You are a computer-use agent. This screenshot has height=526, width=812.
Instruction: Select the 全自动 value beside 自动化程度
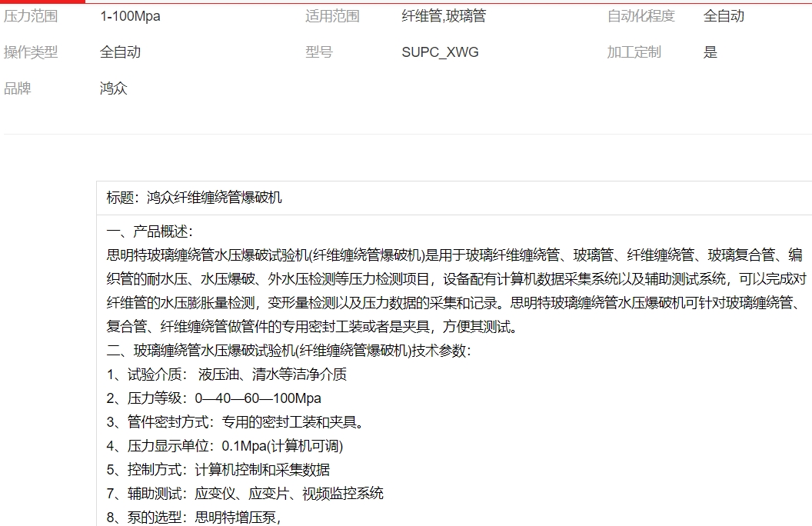[x=724, y=16]
